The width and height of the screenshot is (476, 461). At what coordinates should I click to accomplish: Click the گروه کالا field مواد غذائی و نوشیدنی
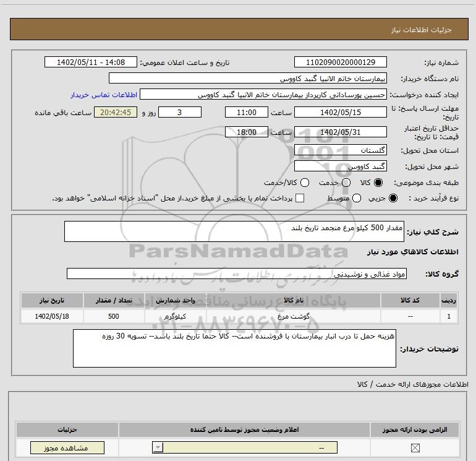point(237,274)
